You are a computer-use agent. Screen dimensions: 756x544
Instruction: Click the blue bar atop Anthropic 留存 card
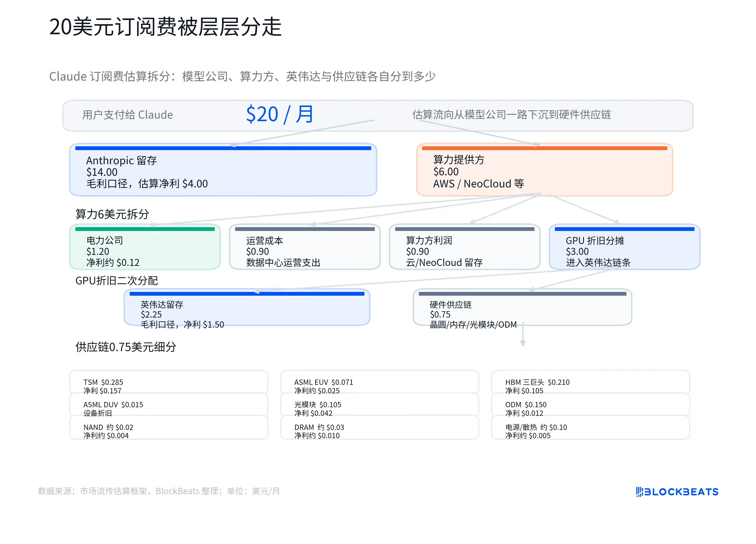(x=223, y=148)
